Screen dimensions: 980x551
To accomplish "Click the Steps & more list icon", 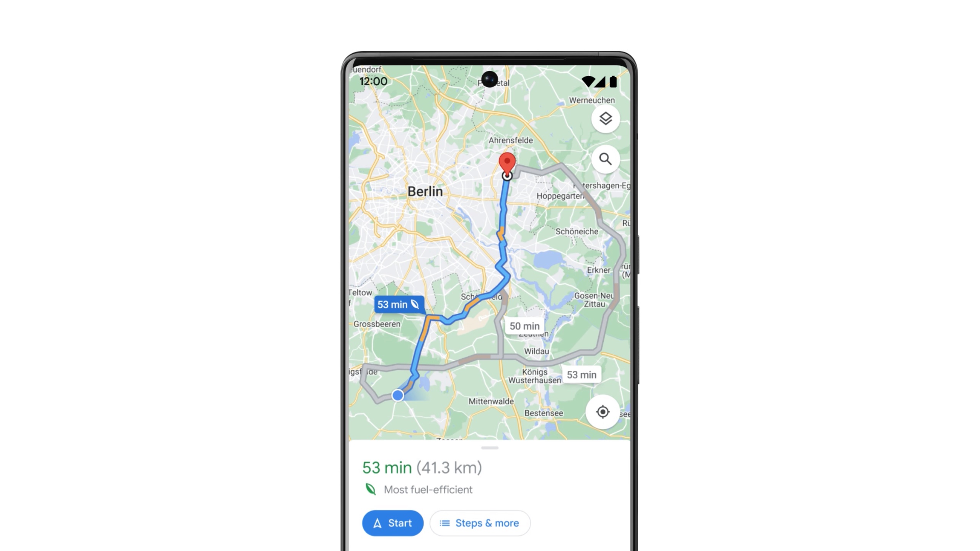I will 445,523.
